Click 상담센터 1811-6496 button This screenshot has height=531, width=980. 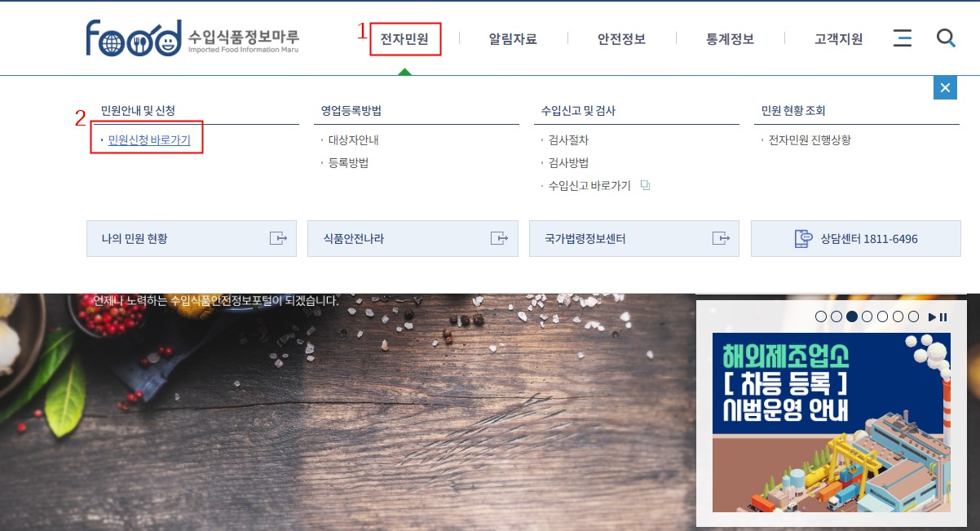[x=855, y=239]
